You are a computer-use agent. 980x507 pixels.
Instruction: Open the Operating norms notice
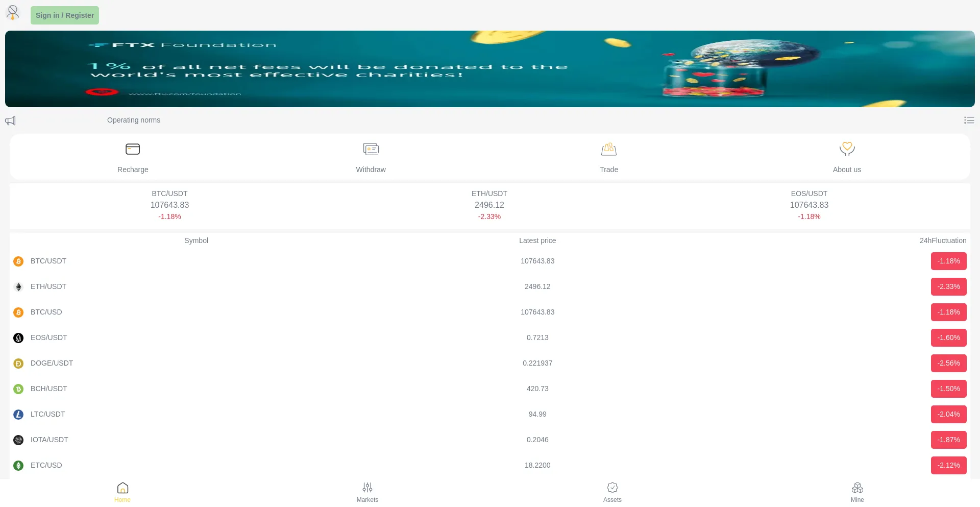pos(134,120)
